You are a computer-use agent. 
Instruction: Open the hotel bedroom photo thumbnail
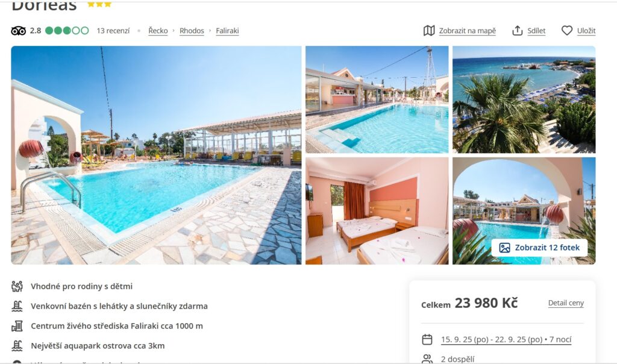coord(377,211)
